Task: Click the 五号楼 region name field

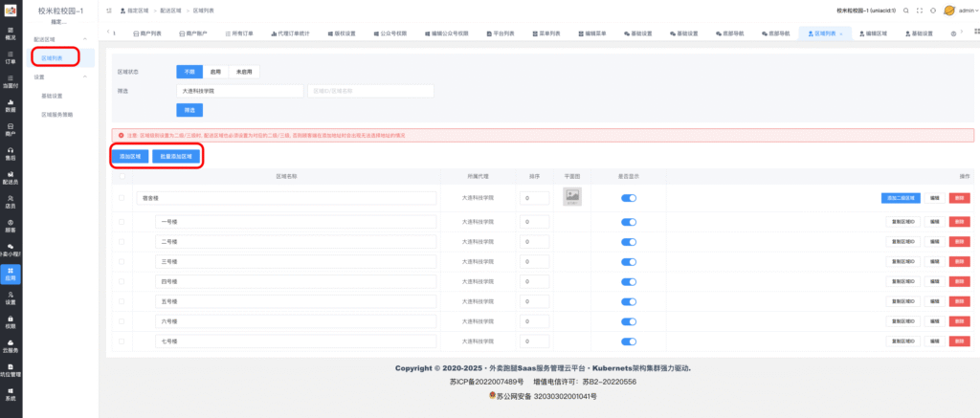Action: (296, 302)
